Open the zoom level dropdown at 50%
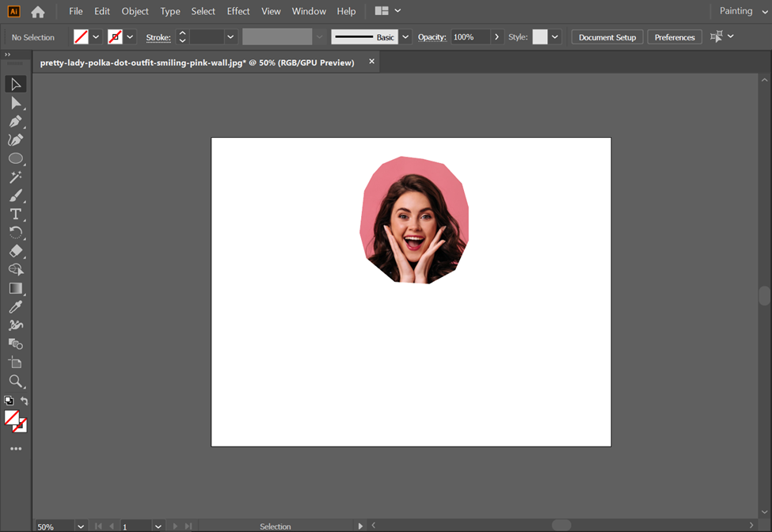The width and height of the screenshot is (772, 532). click(81, 526)
